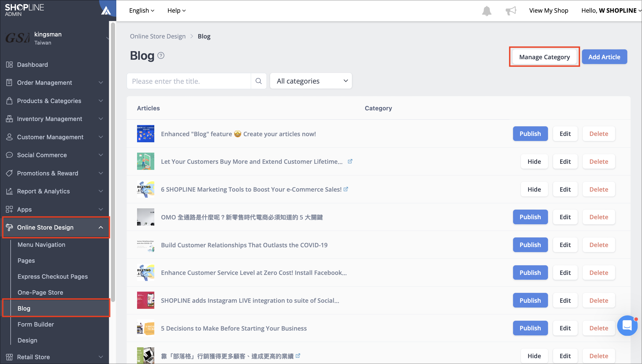The width and height of the screenshot is (642, 364).
Task: Expand the Inventory Management chevron
Action: tap(101, 119)
